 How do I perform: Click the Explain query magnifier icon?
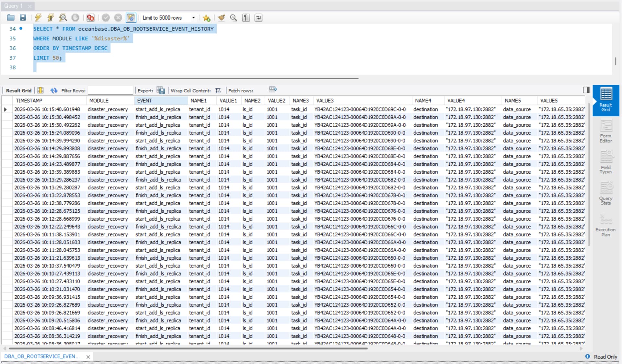63,18
